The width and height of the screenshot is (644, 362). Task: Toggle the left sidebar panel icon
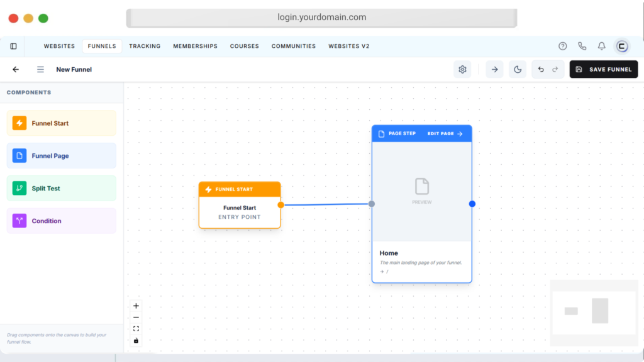(13, 46)
